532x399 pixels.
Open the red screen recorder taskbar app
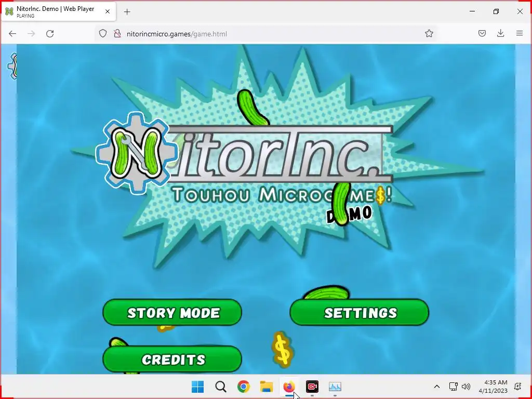pyautogui.click(x=312, y=387)
